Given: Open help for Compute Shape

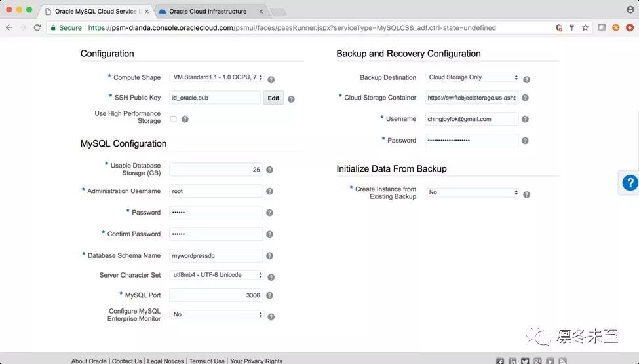Looking at the screenshot, I should point(271,79).
